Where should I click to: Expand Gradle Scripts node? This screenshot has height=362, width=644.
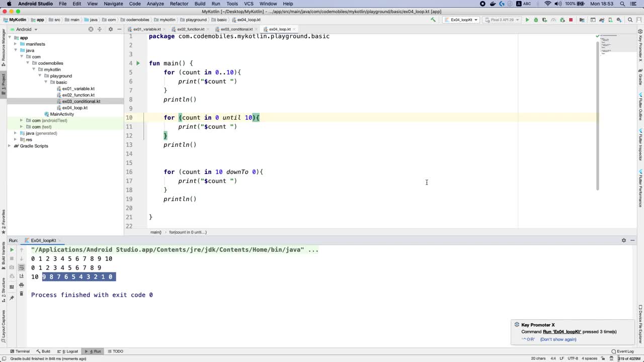click(10, 146)
